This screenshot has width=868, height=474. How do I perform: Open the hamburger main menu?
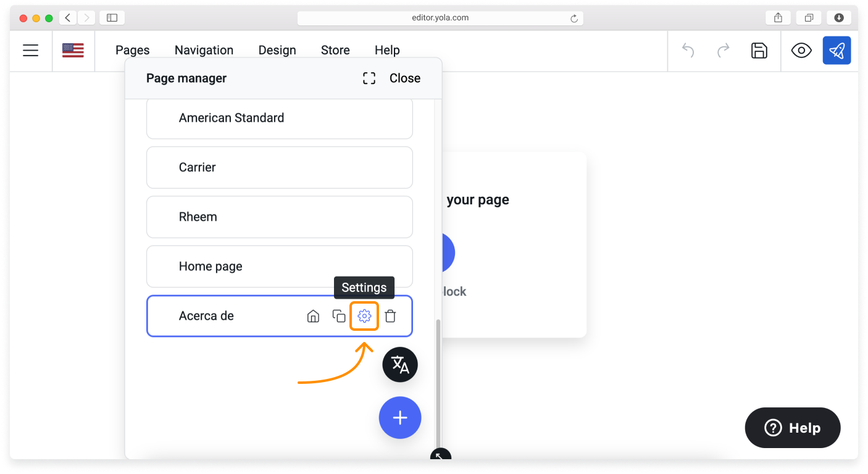(31, 51)
